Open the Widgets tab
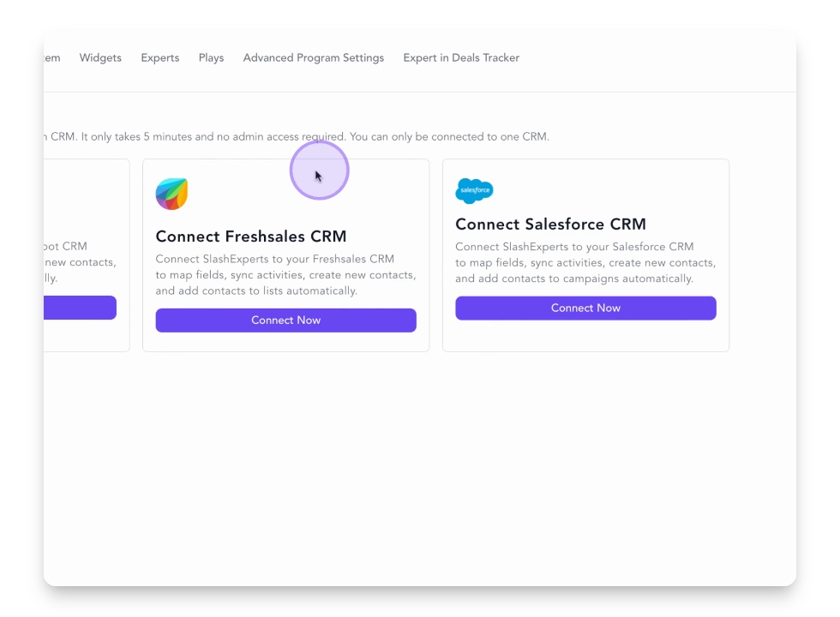This screenshot has width=840, height=617. pos(100,58)
